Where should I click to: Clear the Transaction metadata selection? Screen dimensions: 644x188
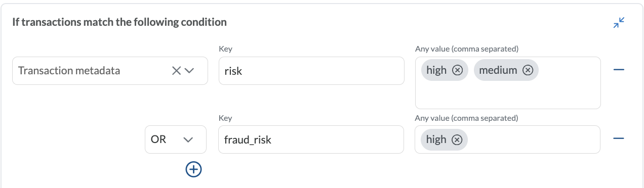pos(176,71)
